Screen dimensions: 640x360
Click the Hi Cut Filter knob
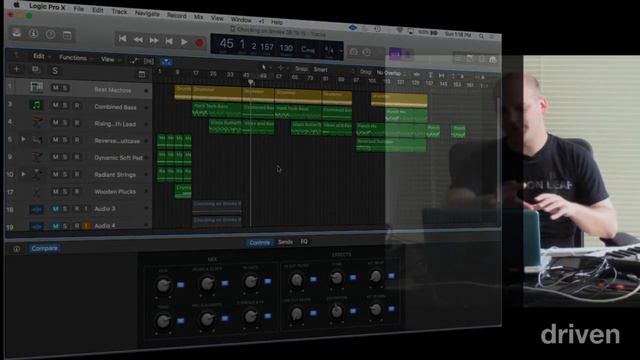click(297, 280)
